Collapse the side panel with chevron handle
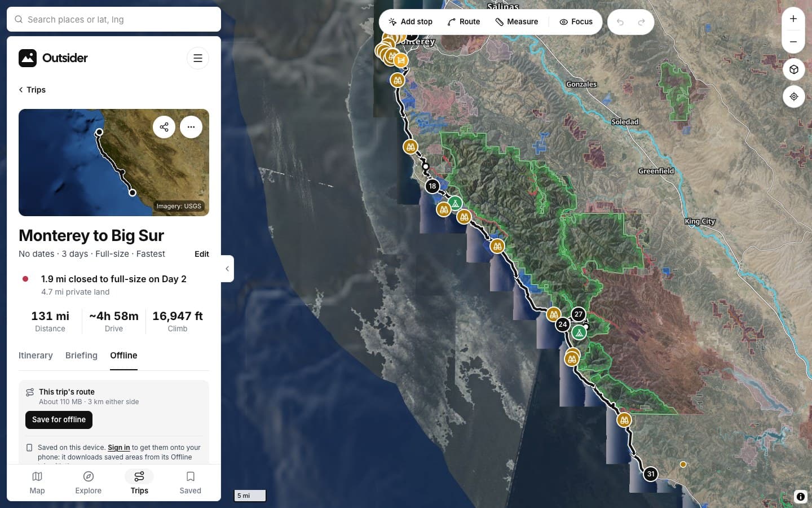Screen dimensions: 812x508 click(227, 269)
